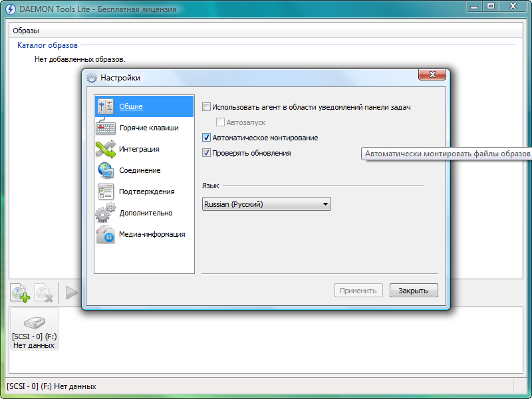Click the Применить button
Viewport: 532px width, 399px height.
(359, 291)
